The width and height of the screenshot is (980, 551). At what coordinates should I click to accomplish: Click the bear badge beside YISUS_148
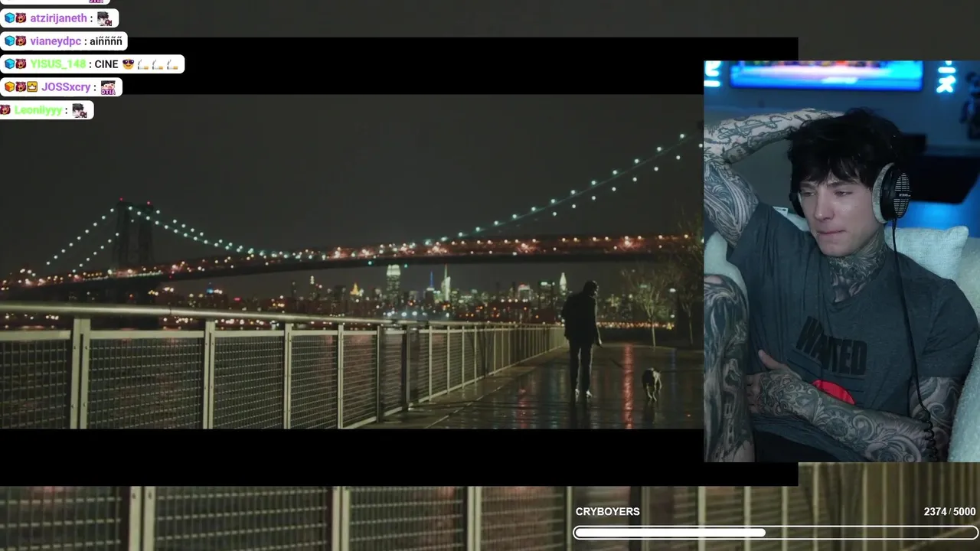(21, 64)
